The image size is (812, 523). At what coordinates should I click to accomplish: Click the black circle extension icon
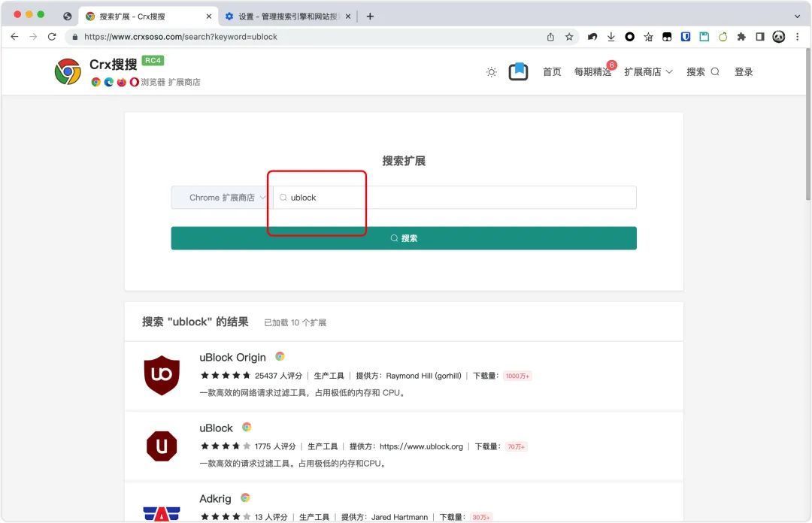point(630,37)
